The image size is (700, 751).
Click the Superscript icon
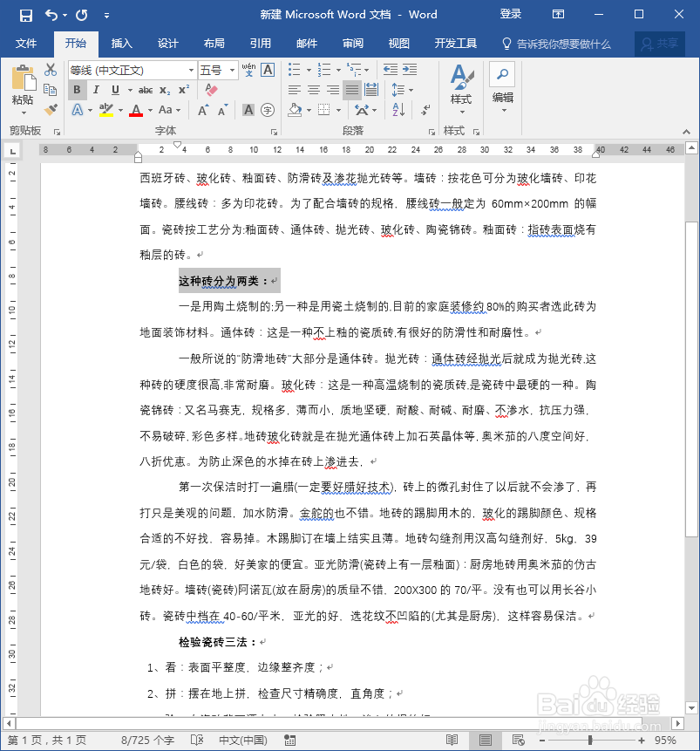click(x=182, y=89)
